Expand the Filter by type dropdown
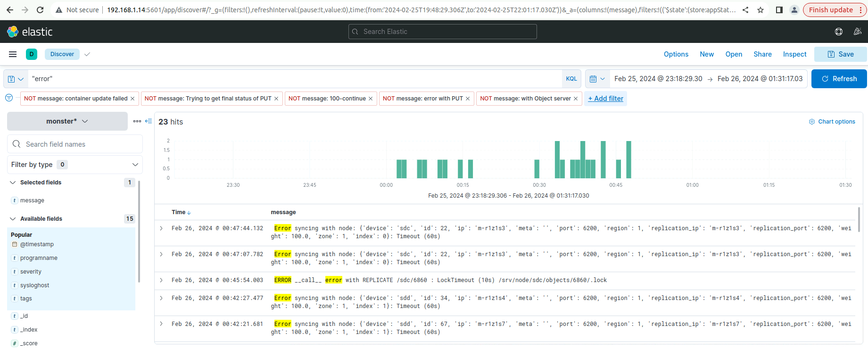The width and height of the screenshot is (868, 350). click(x=75, y=165)
